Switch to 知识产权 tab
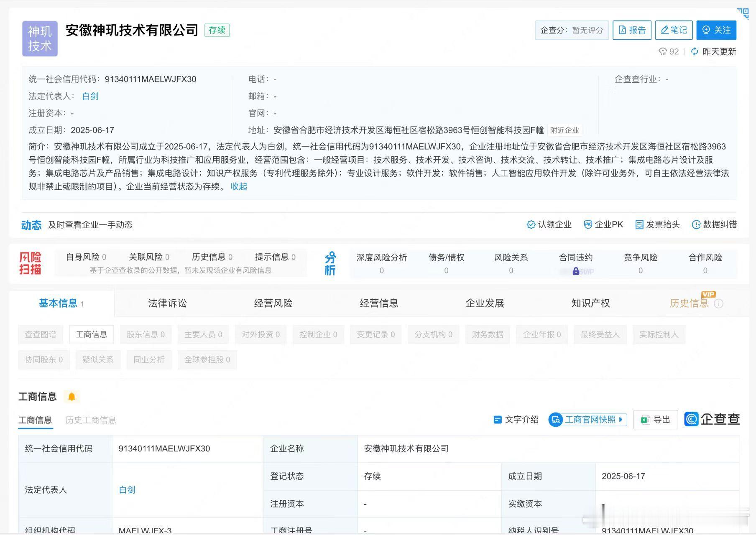 pyautogui.click(x=590, y=303)
